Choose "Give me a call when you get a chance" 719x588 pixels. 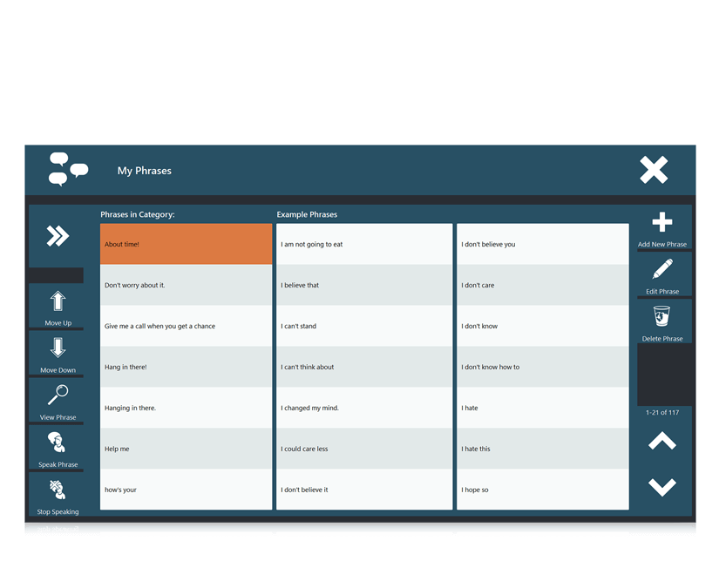coord(186,326)
